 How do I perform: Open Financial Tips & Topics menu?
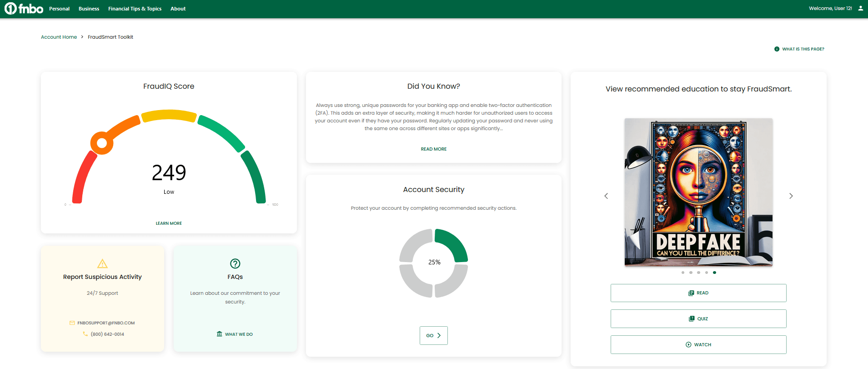click(135, 9)
